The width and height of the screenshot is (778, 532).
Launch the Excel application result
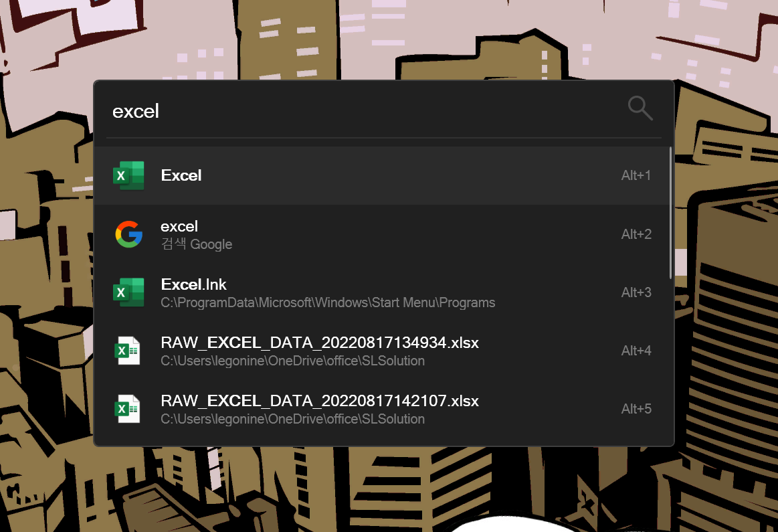(x=181, y=175)
